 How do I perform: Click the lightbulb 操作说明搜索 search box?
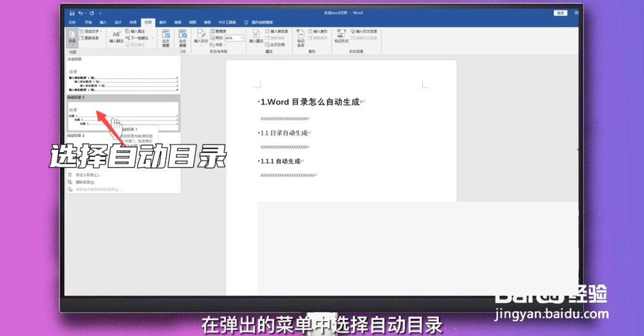click(x=259, y=22)
